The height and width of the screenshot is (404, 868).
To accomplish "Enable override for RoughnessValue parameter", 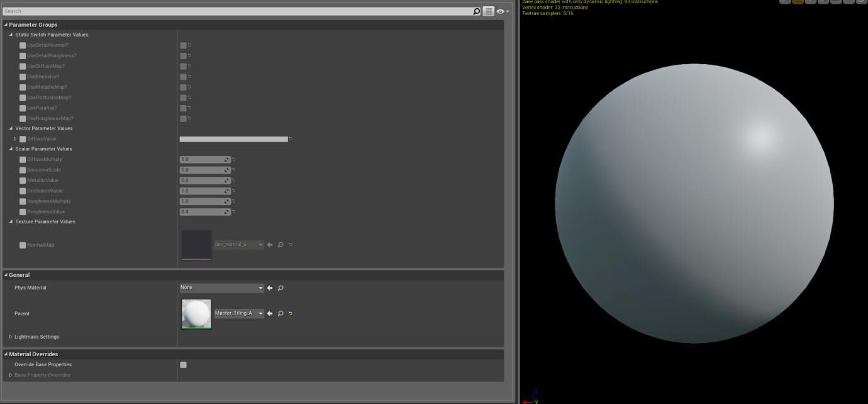I will coord(23,211).
